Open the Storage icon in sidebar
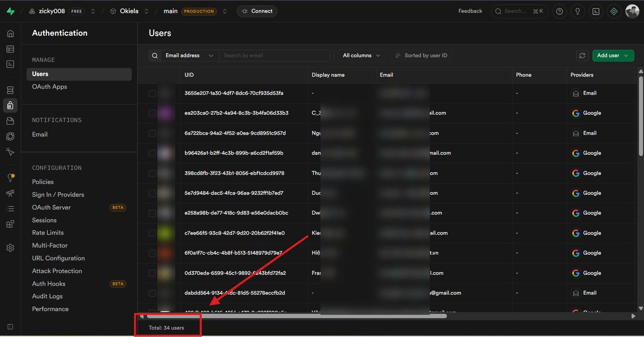The width and height of the screenshot is (644, 337). [x=10, y=121]
